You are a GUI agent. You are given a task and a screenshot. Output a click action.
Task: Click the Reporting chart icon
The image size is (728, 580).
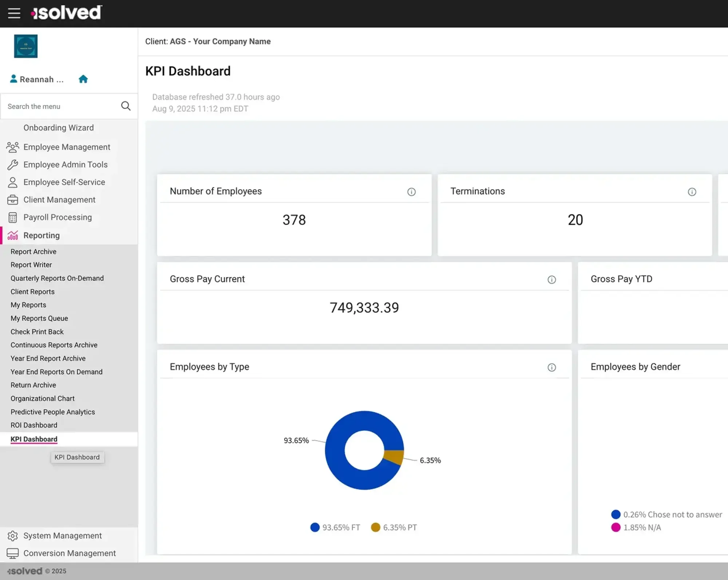[13, 235]
